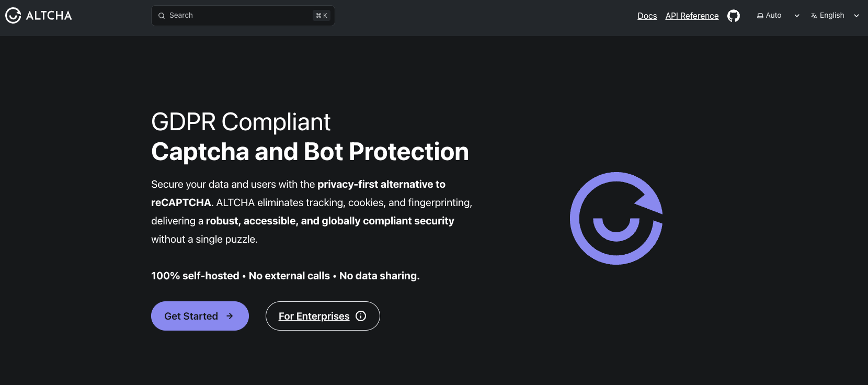
Task: Click the Search input field
Action: click(x=243, y=16)
